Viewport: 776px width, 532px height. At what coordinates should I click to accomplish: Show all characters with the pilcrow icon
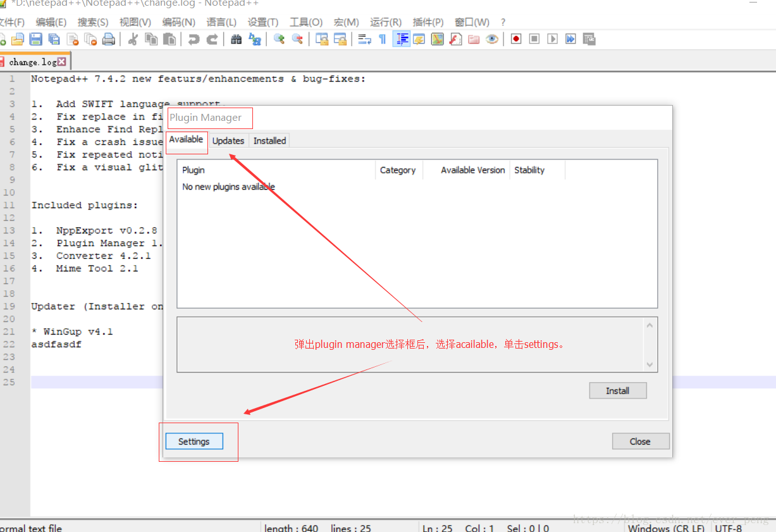(382, 39)
